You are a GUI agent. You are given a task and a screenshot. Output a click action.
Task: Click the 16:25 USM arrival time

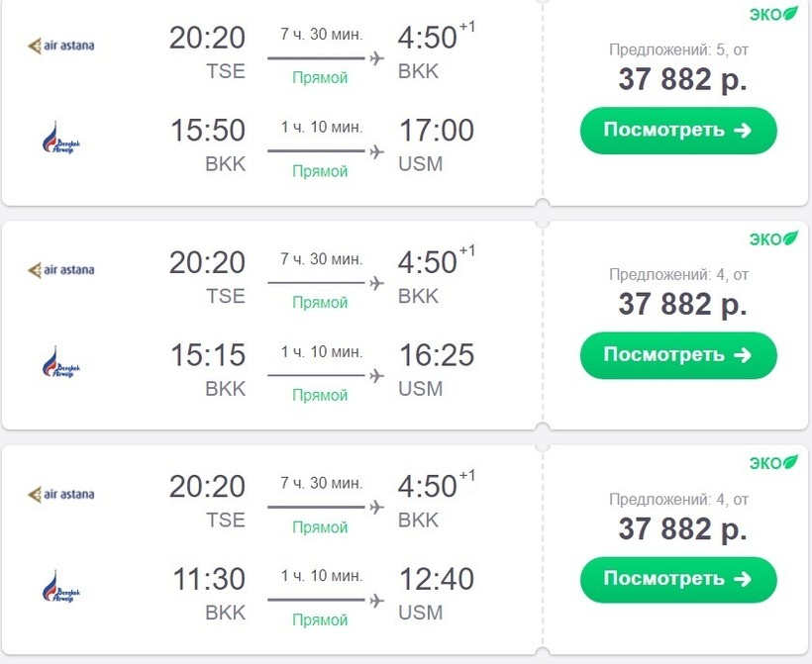(x=436, y=354)
